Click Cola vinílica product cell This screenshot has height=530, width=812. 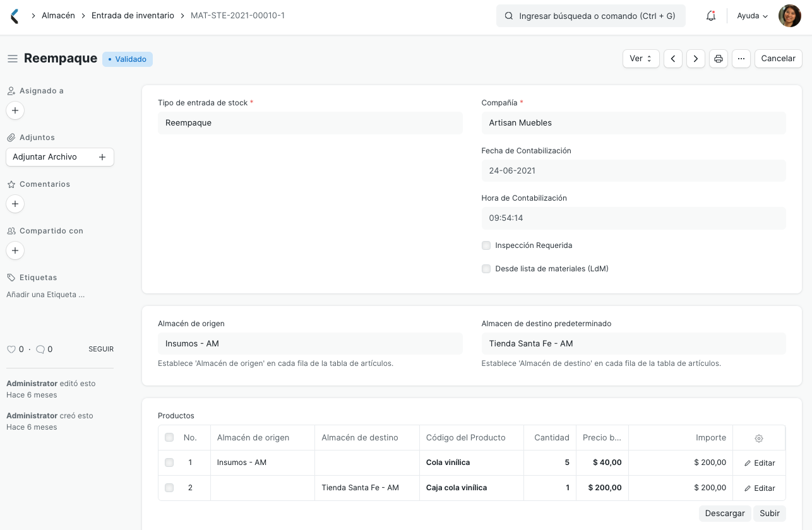click(x=472, y=462)
